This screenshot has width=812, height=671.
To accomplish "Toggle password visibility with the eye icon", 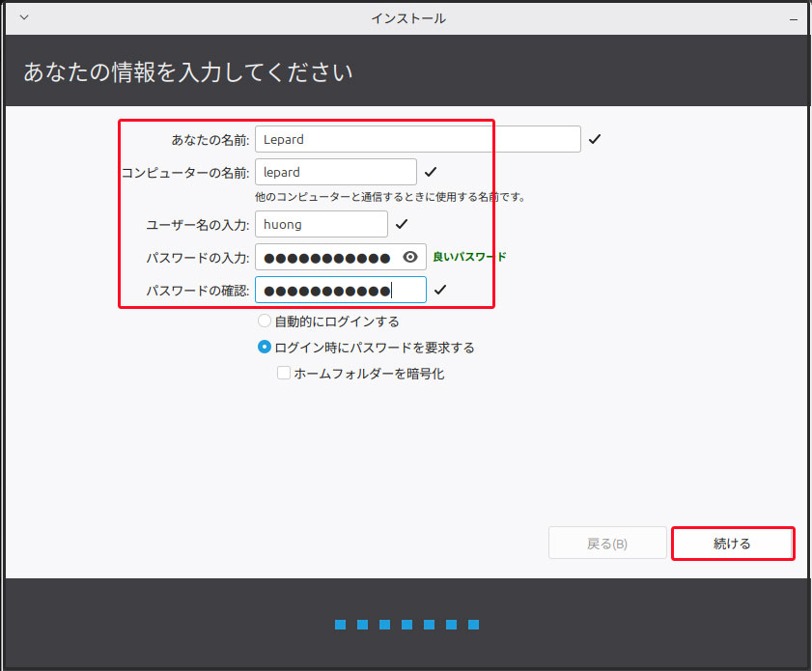I will [410, 257].
